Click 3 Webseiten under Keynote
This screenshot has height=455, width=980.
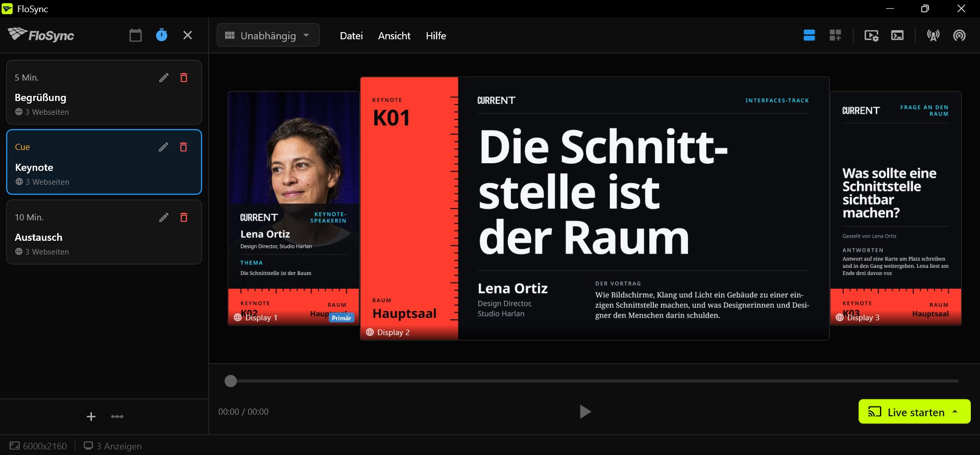tap(42, 182)
